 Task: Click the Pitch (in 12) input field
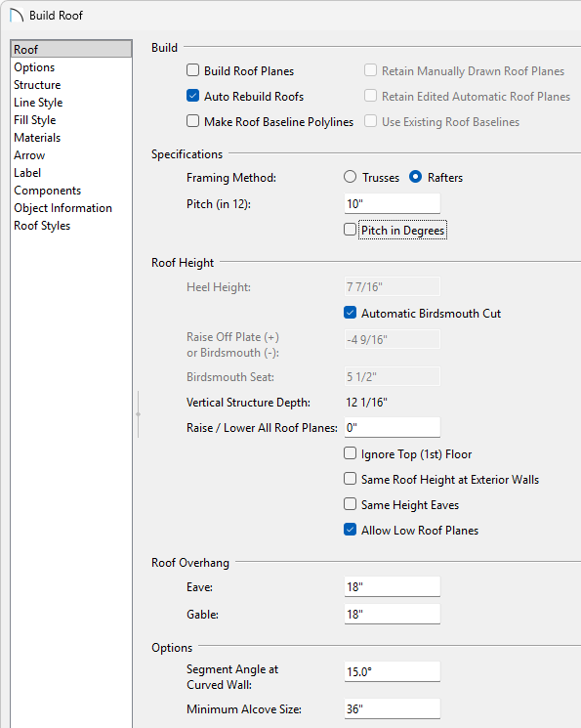(393, 203)
